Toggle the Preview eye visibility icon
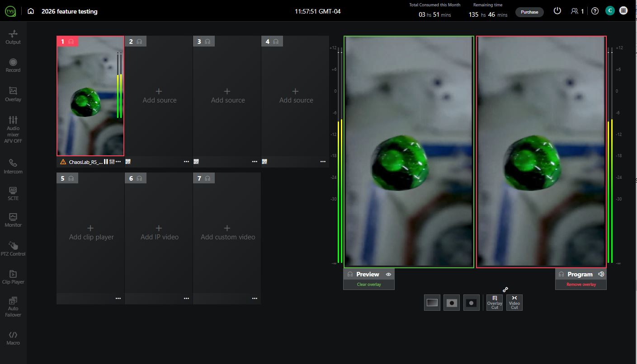The width and height of the screenshot is (637, 364). 388,274
